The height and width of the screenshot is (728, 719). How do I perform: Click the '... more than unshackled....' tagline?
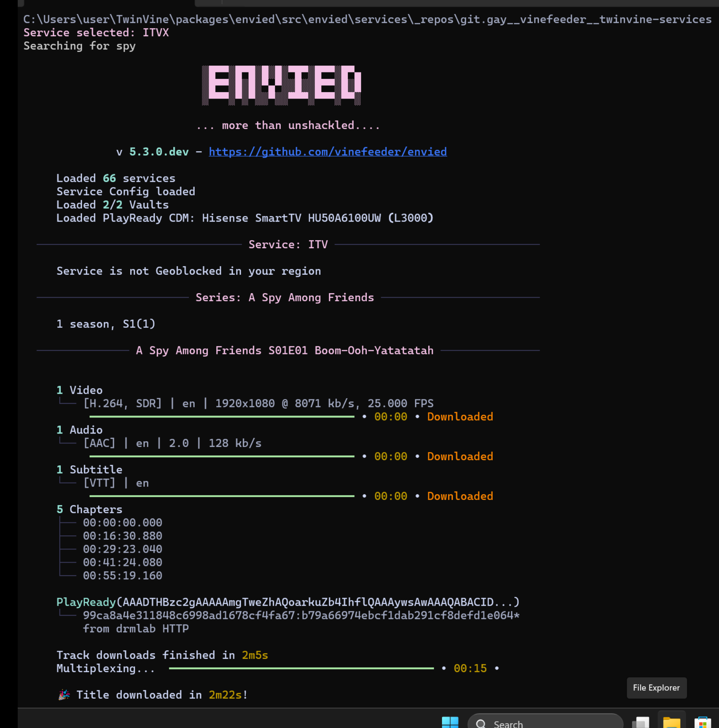pos(288,125)
